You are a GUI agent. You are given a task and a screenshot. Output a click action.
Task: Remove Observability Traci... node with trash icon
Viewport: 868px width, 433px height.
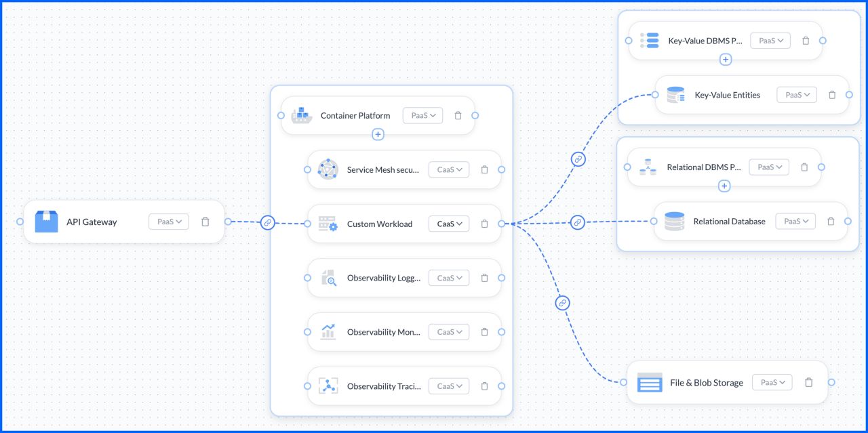484,386
